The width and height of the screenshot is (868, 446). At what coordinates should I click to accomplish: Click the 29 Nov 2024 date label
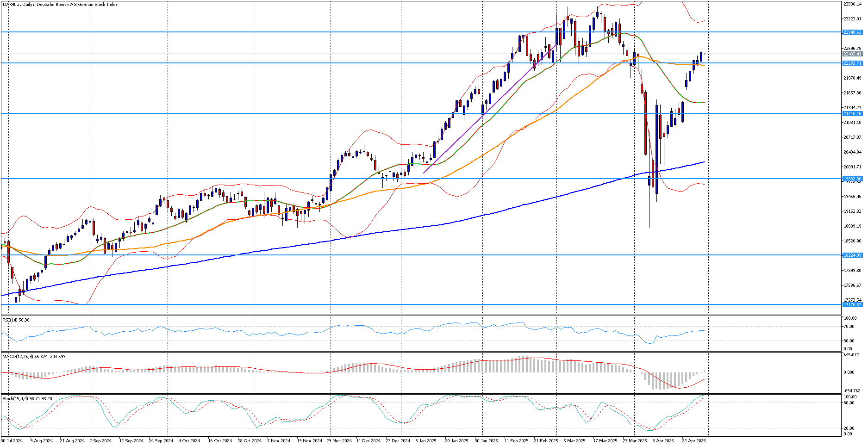[339, 441]
